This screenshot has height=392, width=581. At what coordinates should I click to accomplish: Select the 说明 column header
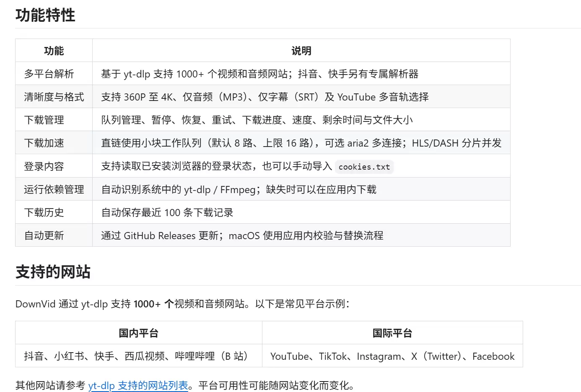[301, 51]
